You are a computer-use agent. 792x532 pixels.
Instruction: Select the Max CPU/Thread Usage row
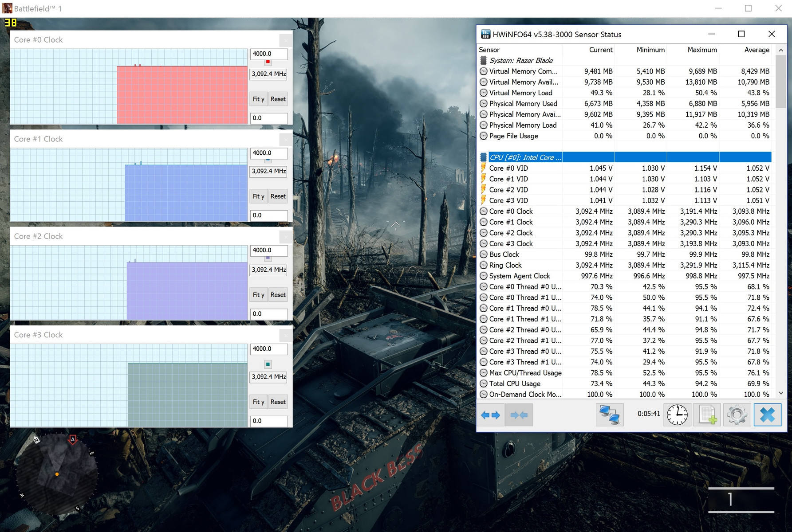[x=625, y=373]
